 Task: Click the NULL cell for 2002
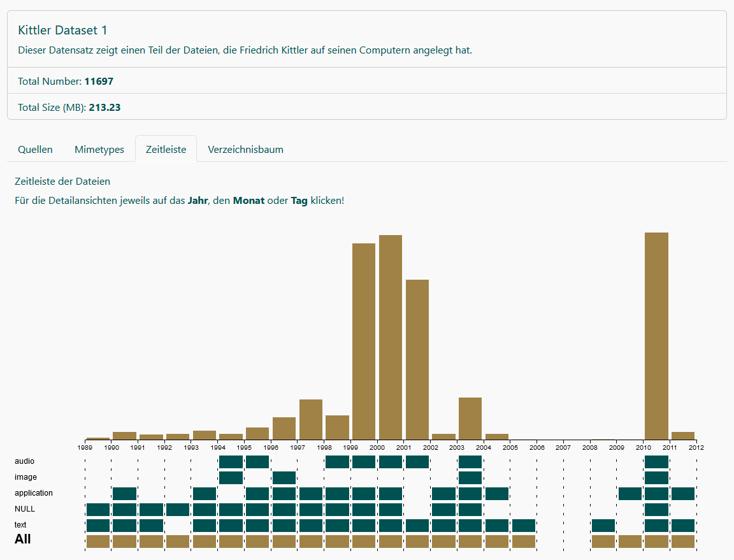(443, 510)
